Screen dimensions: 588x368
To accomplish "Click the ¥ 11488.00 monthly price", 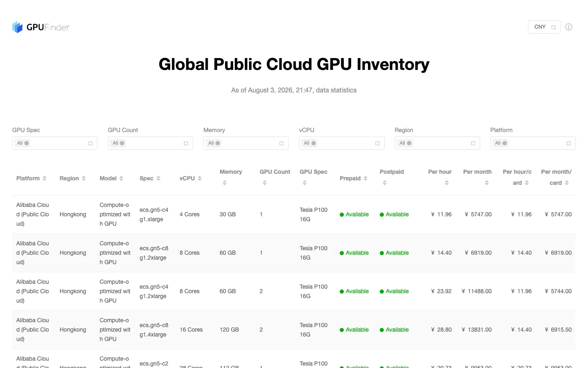I will (477, 291).
